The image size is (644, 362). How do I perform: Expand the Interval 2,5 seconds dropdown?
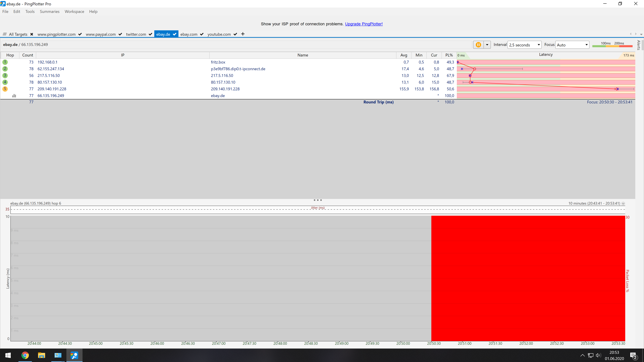tap(524, 45)
